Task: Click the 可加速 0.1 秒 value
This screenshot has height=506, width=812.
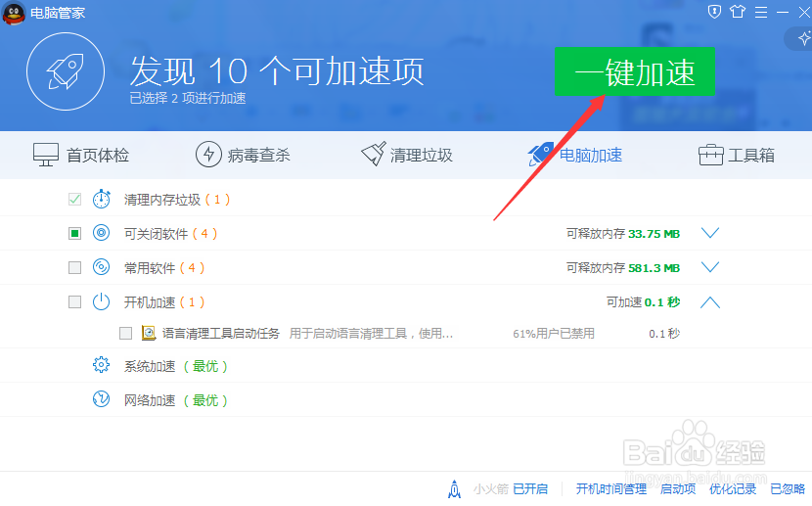Action: pyautogui.click(x=643, y=302)
